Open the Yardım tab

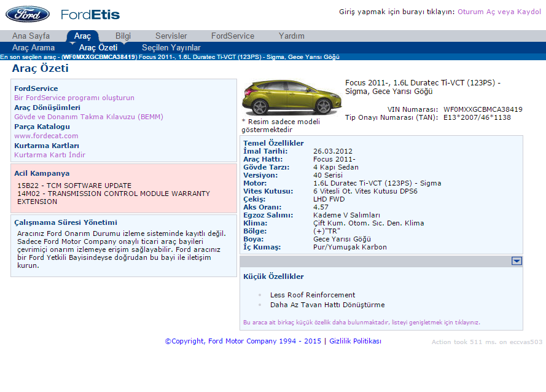(x=292, y=36)
